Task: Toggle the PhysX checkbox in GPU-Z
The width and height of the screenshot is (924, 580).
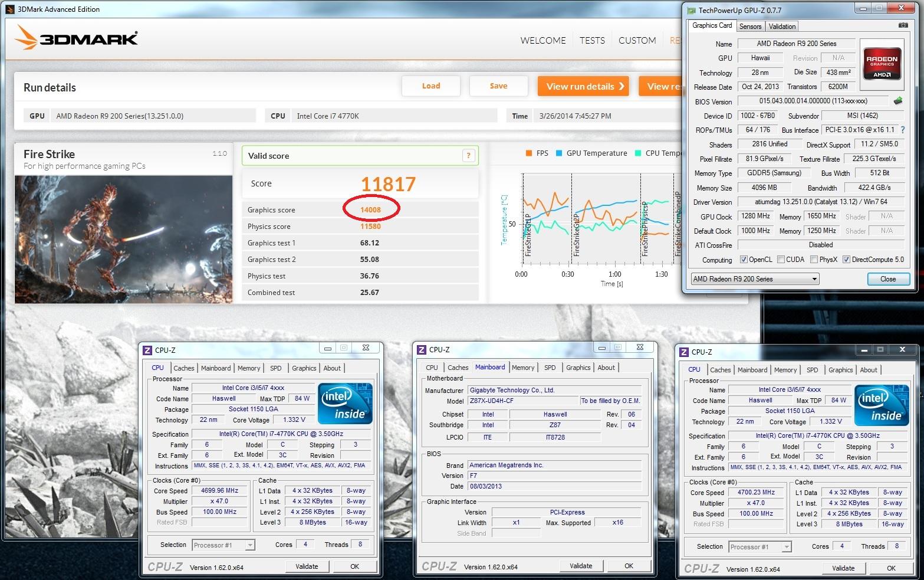Action: point(814,260)
